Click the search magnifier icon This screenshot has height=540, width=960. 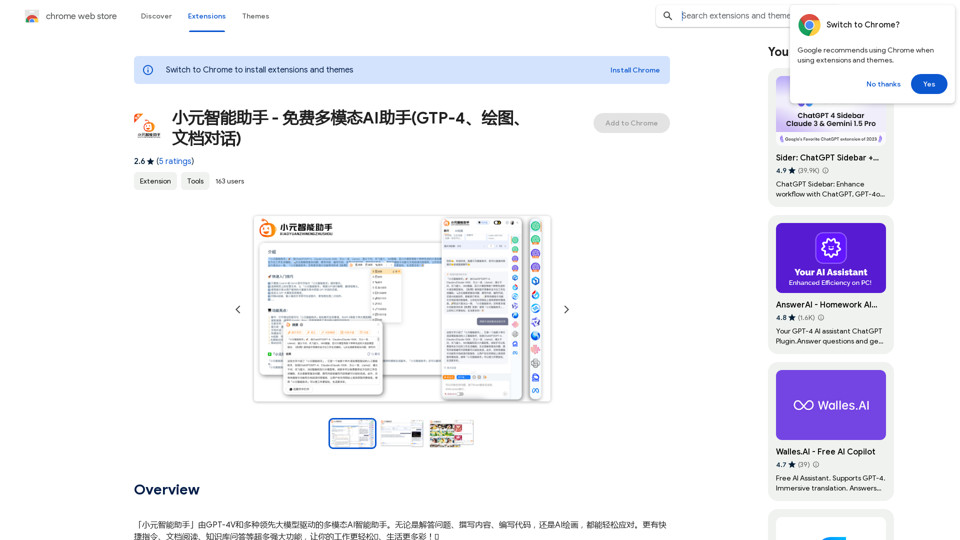coord(668,16)
